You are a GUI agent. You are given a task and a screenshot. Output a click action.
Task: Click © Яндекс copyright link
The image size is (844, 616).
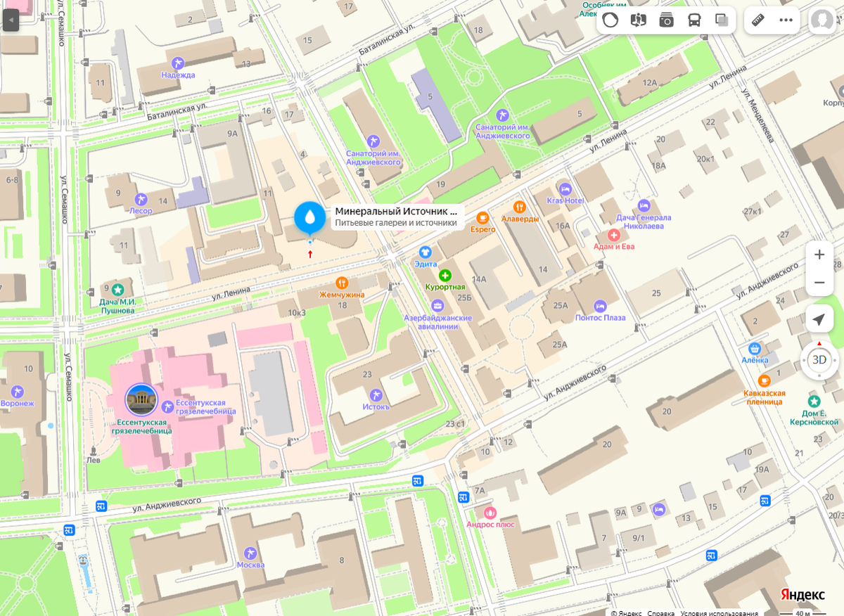click(626, 612)
